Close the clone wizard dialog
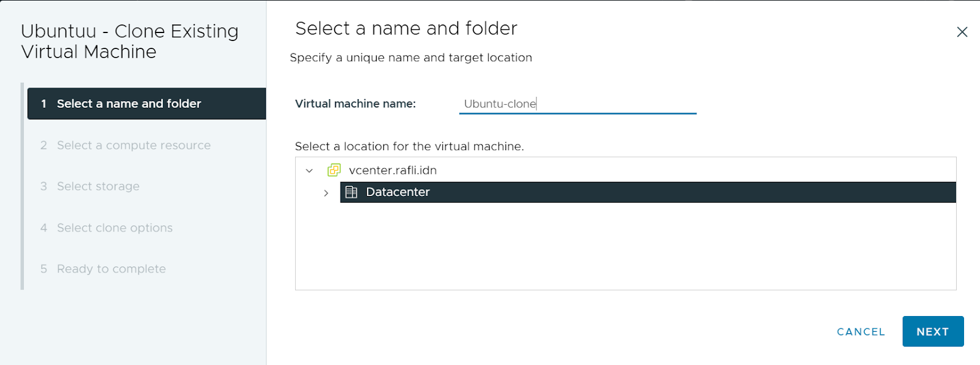This screenshot has height=365, width=980. (962, 32)
